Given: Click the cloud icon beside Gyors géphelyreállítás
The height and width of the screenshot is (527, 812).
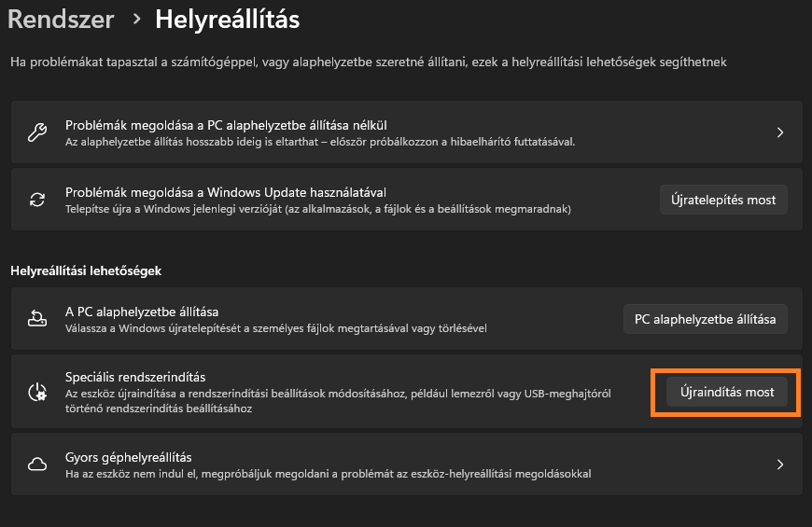Looking at the screenshot, I should [37, 465].
